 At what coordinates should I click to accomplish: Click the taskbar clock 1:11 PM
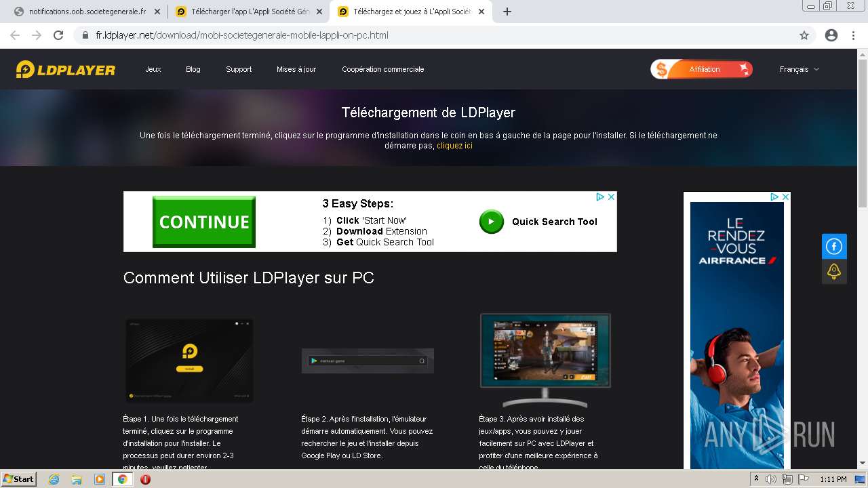coord(833,479)
